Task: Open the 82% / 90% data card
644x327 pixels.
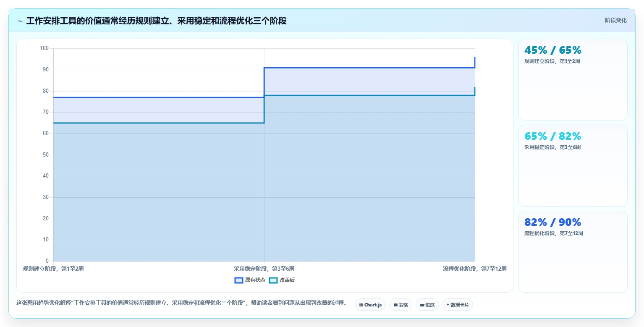Action: 573,252
